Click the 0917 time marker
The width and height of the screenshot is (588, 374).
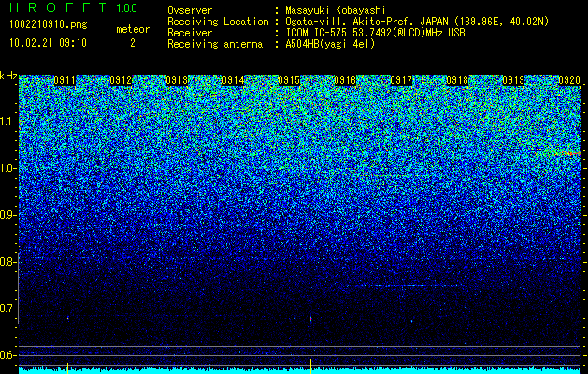point(401,80)
